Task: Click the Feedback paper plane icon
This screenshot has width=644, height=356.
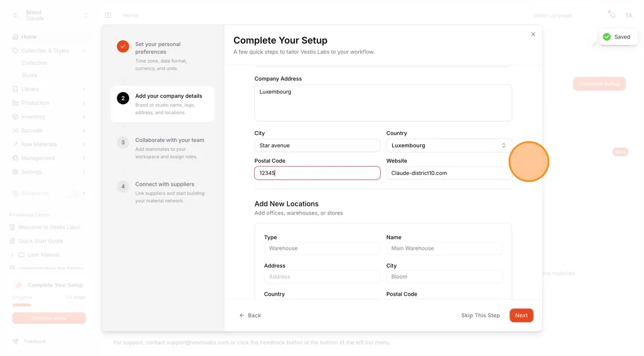Action: (15, 341)
